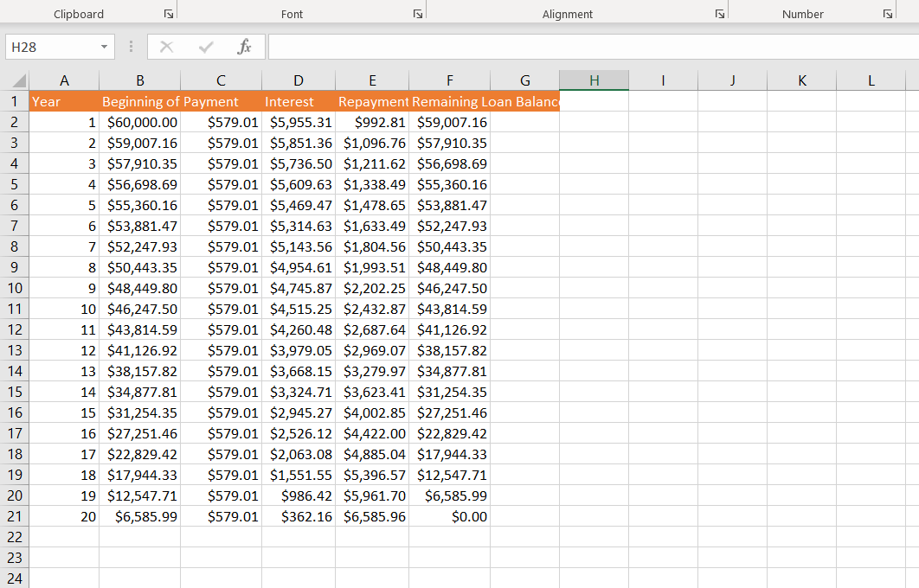Select interest cell $3,324.71

[299, 392]
